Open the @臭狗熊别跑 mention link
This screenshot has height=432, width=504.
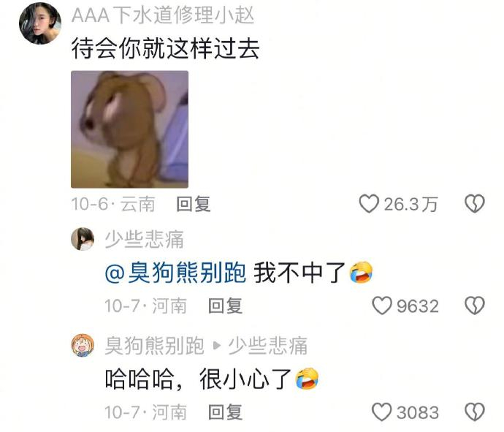tap(175, 273)
